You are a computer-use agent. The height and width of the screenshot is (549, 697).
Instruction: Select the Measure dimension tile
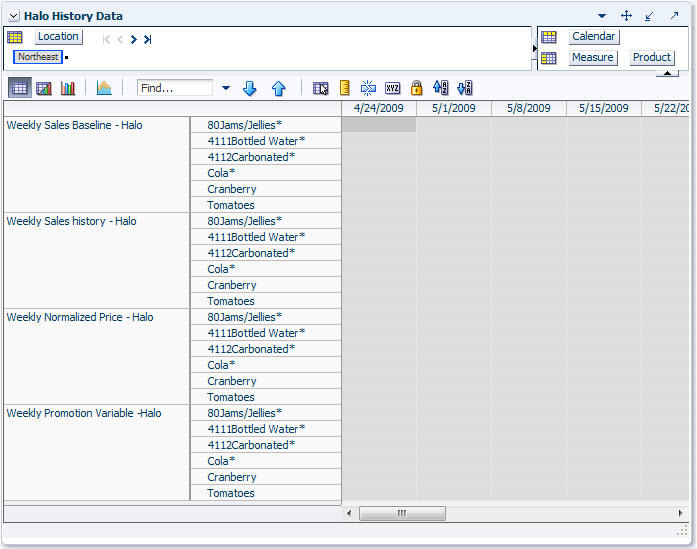click(x=592, y=58)
